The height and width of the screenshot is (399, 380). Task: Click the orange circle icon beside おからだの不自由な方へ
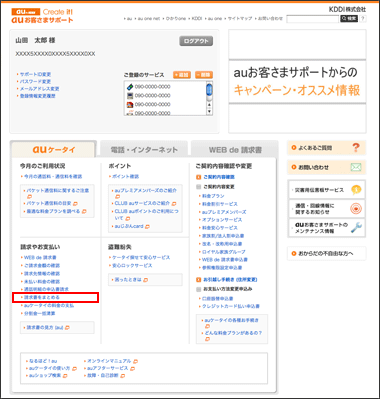click(x=294, y=254)
